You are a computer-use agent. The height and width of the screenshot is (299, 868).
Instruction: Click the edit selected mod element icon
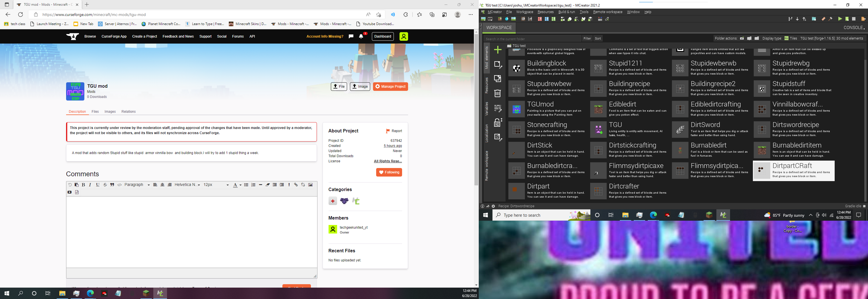tap(498, 64)
